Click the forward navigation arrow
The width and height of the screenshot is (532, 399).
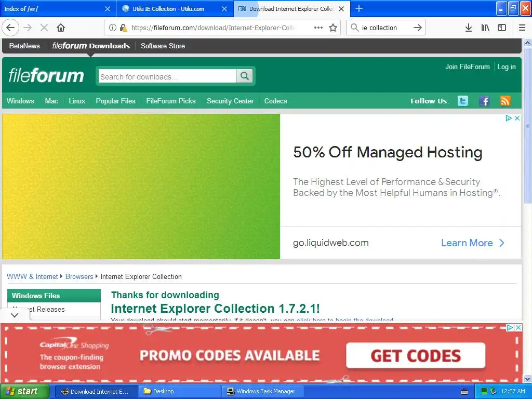pos(28,28)
